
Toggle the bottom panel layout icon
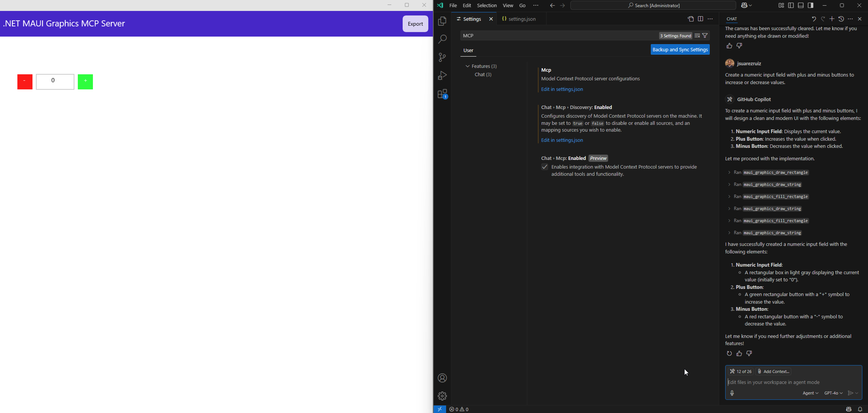point(801,6)
